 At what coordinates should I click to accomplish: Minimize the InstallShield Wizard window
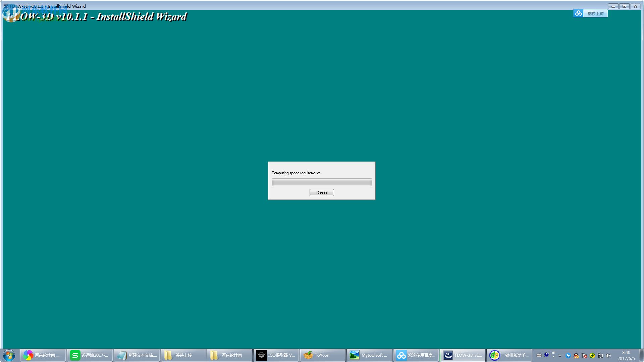[x=613, y=6]
